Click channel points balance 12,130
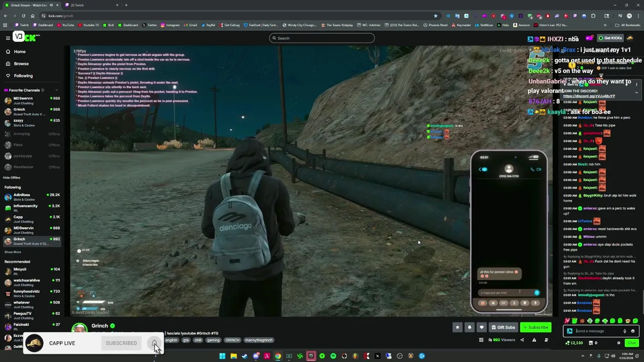The image size is (644, 362). pos(574,343)
